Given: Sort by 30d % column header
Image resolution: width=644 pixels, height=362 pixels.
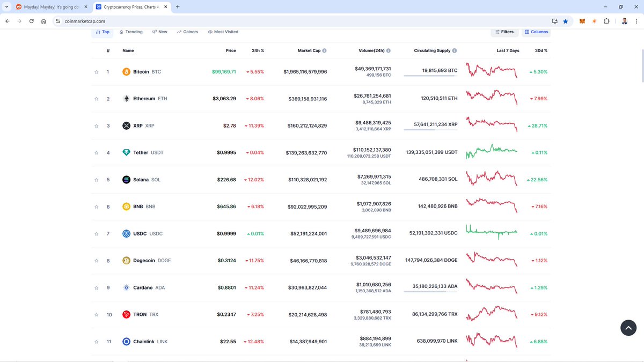Looking at the screenshot, I should tap(541, 50).
